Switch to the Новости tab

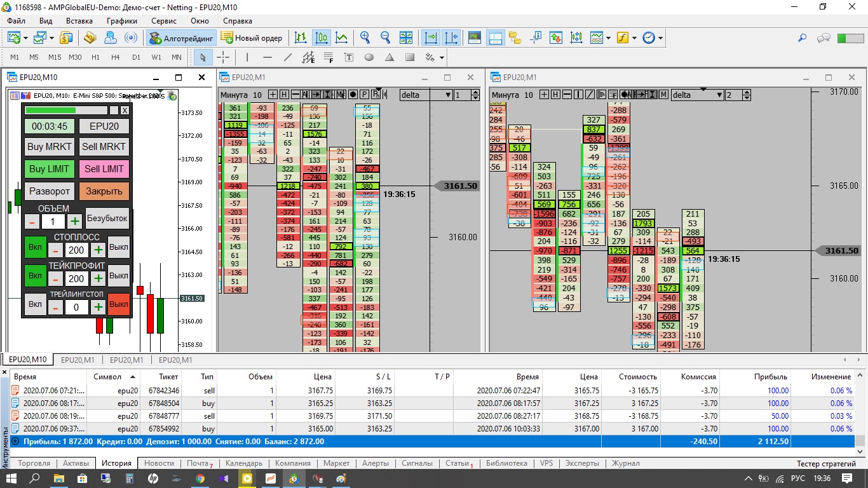[159, 463]
